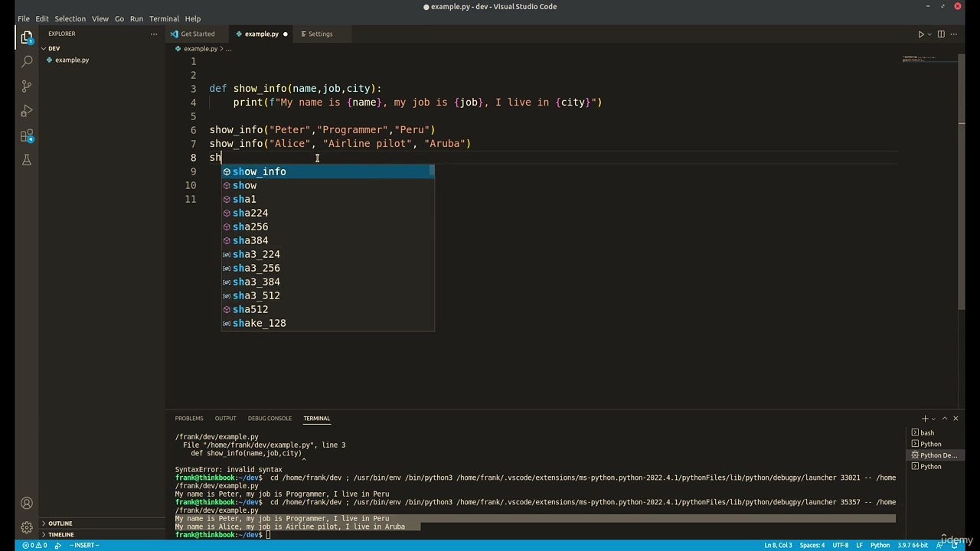The height and width of the screenshot is (551, 980).
Task: Select the last Python terminal in list
Action: (934, 467)
